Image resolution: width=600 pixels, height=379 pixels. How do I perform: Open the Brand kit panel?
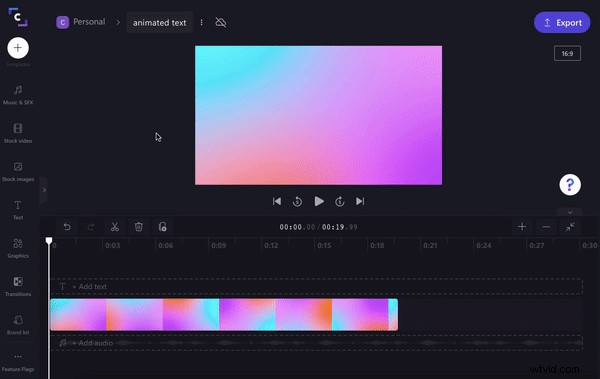coord(18,325)
